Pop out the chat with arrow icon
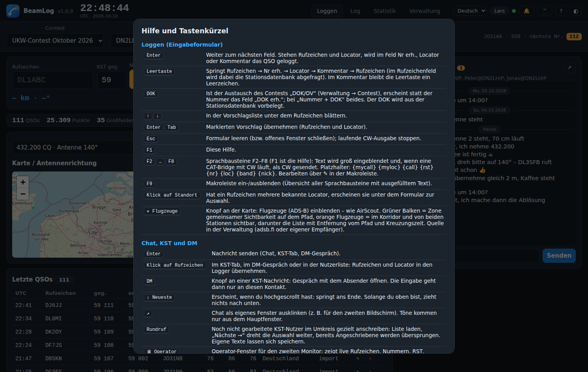 coord(569,67)
